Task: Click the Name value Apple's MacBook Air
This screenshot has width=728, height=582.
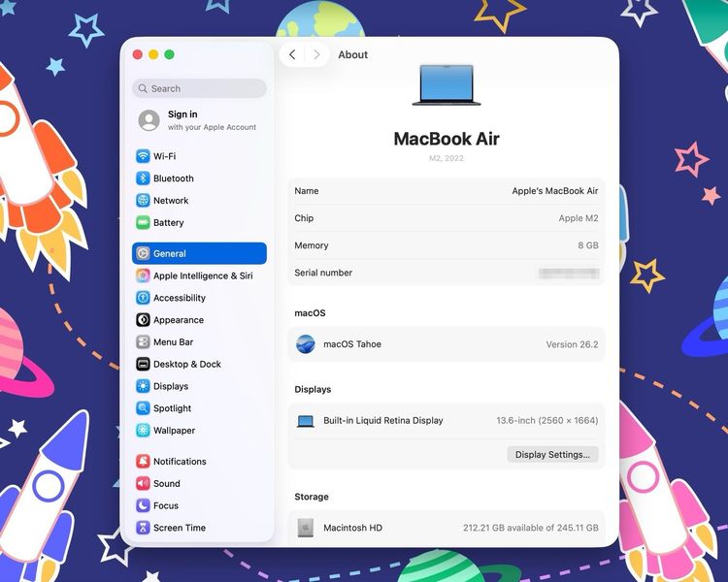Action: [x=555, y=191]
